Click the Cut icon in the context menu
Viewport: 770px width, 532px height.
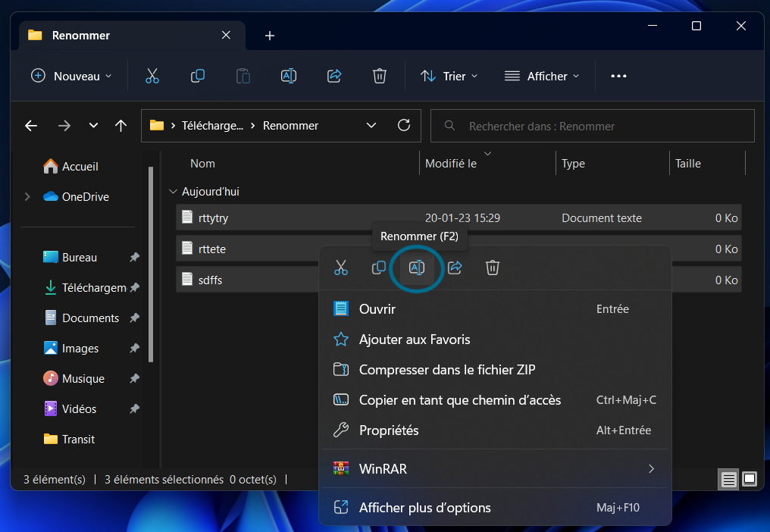341,268
